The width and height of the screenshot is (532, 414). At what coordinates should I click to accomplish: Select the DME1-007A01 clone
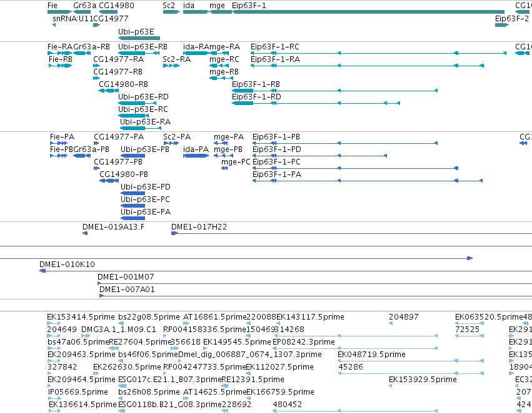[316, 296]
